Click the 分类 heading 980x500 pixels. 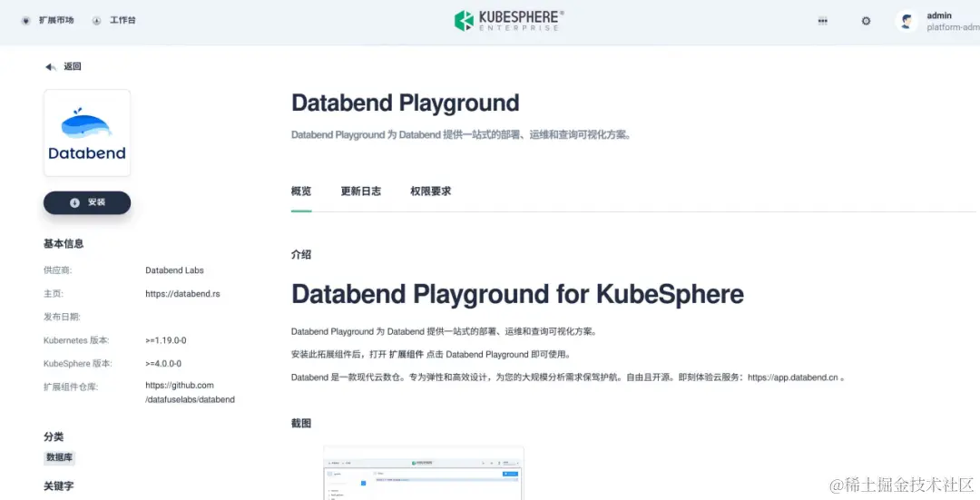(54, 436)
